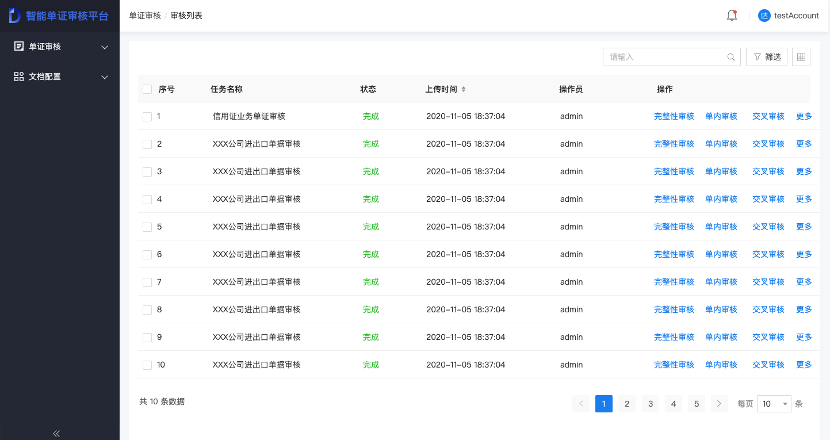Click the 单证审核 sidebar document icon
This screenshot has width=830, height=440.
coord(19,47)
